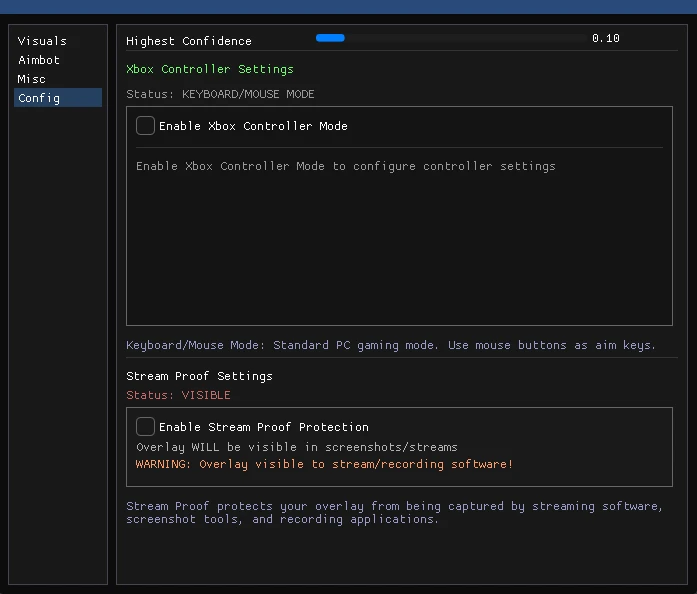This screenshot has width=697, height=594.
Task: Click the 0.10 confidence value readout
Action: [605, 39]
